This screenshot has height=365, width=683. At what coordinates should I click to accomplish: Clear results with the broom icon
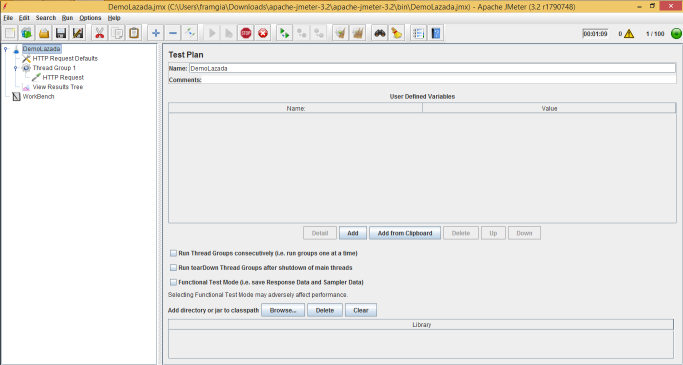pyautogui.click(x=341, y=33)
